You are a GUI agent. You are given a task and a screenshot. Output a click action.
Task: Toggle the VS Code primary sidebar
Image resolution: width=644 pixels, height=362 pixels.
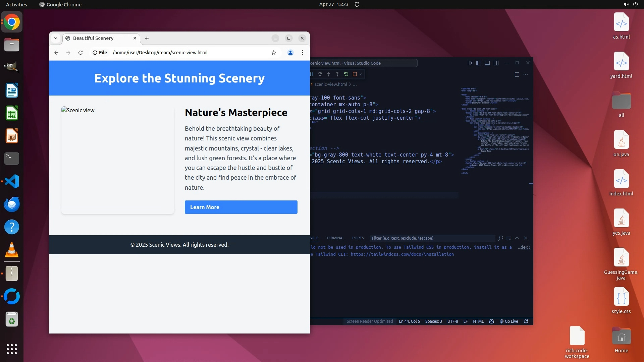point(479,63)
